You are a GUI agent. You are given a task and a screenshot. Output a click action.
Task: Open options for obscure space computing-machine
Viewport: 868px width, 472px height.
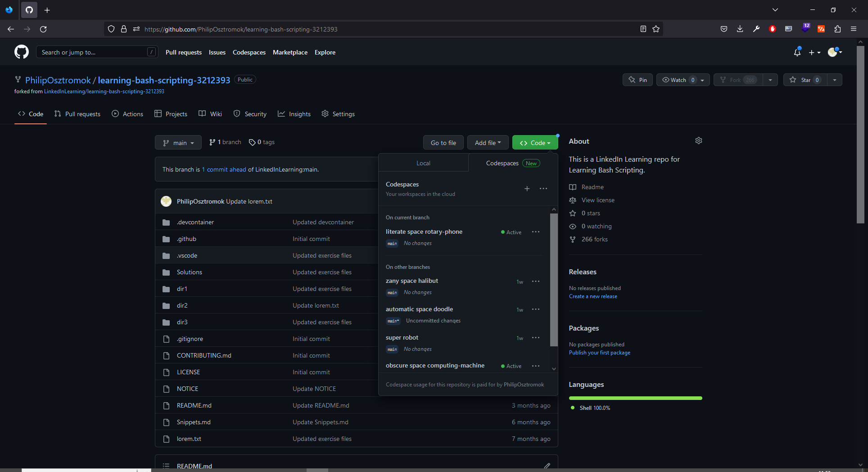tap(536, 366)
